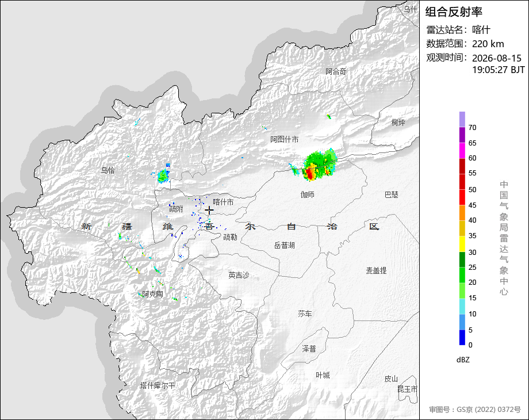Click the green echo patch near 乌恰

[x=163, y=175]
